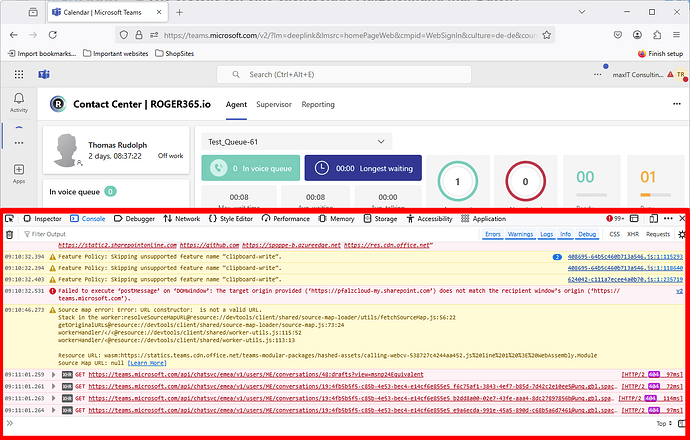Reload the page with refresh icon
Viewport: 690px width, 440px height.
click(x=53, y=35)
